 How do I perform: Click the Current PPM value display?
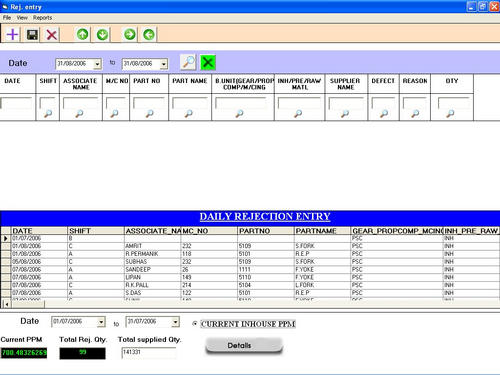click(x=24, y=353)
